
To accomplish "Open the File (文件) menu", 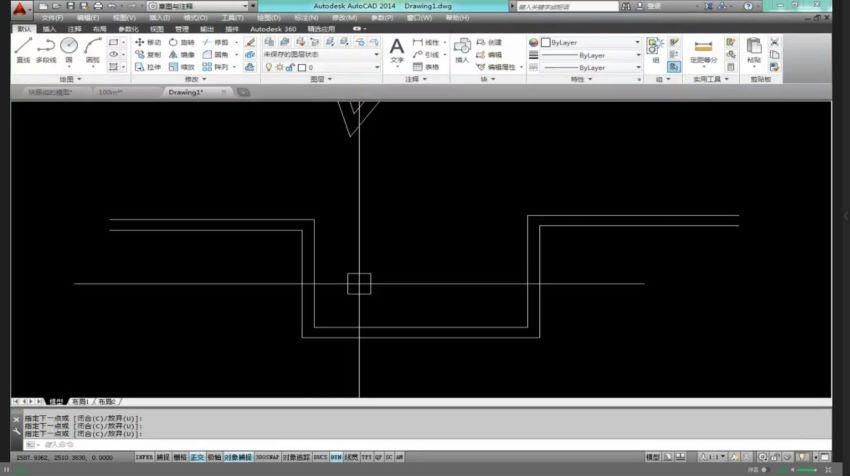I will click(52, 18).
